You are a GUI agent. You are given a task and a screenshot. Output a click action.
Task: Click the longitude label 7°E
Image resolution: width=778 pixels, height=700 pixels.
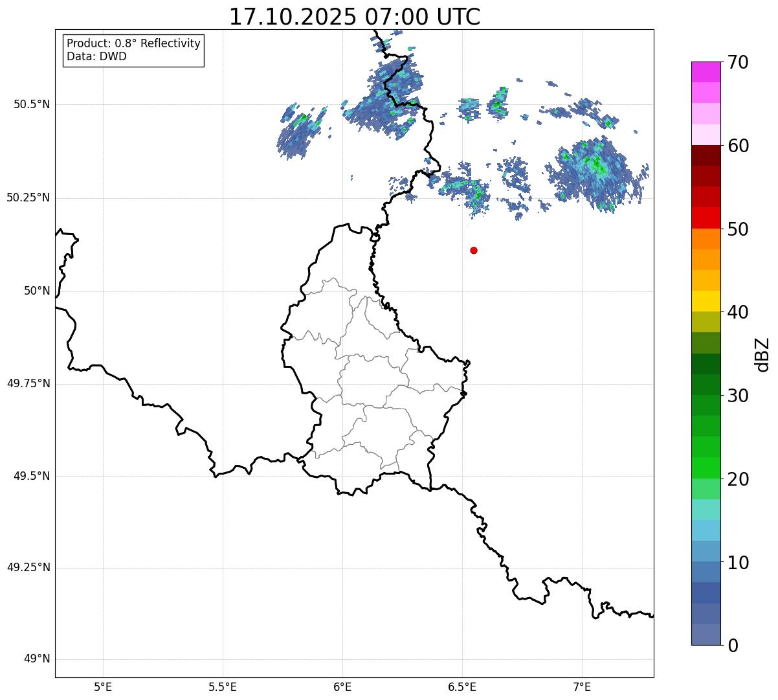click(582, 686)
